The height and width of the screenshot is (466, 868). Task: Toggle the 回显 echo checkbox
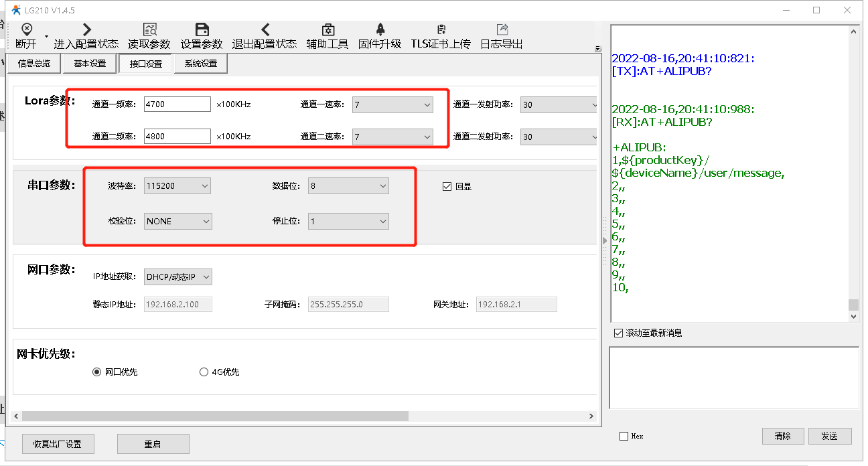click(x=447, y=187)
